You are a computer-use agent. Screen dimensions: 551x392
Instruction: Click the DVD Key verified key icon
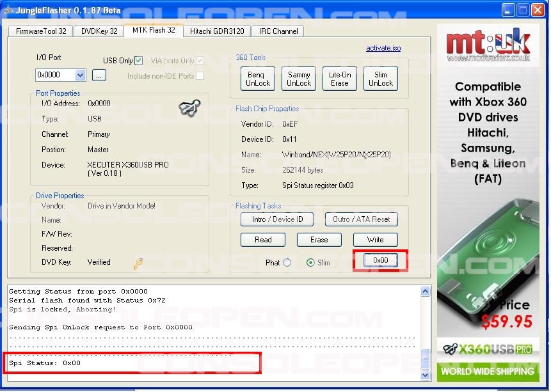(x=138, y=263)
